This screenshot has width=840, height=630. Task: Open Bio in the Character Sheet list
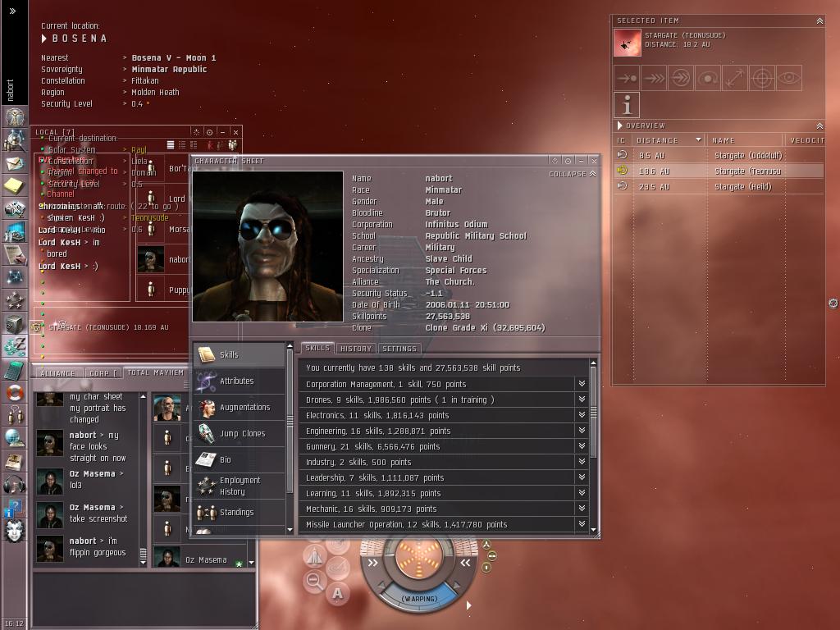239,459
